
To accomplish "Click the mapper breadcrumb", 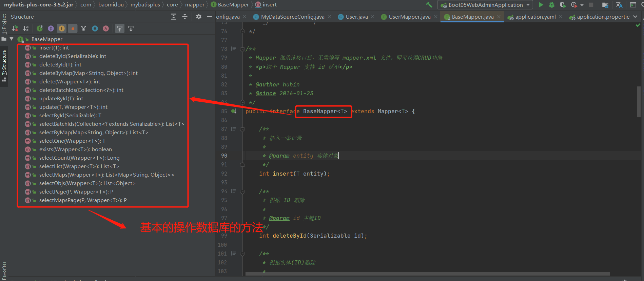I will 195,5.
